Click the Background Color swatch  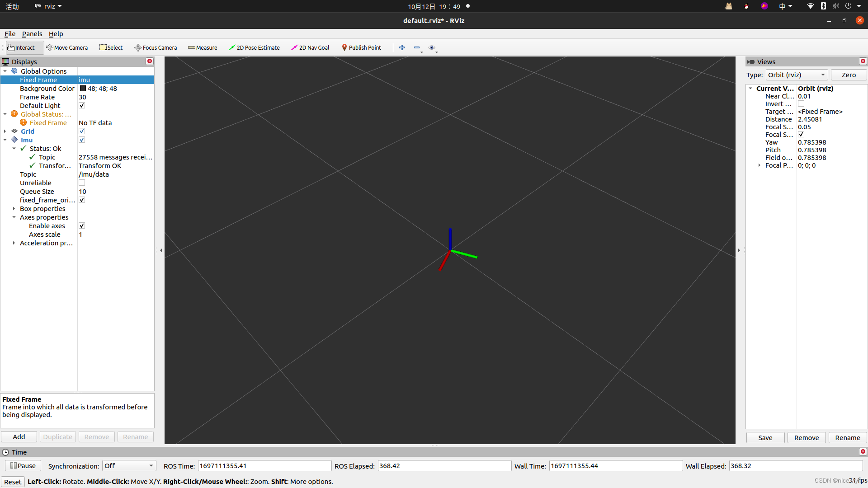[x=83, y=89]
